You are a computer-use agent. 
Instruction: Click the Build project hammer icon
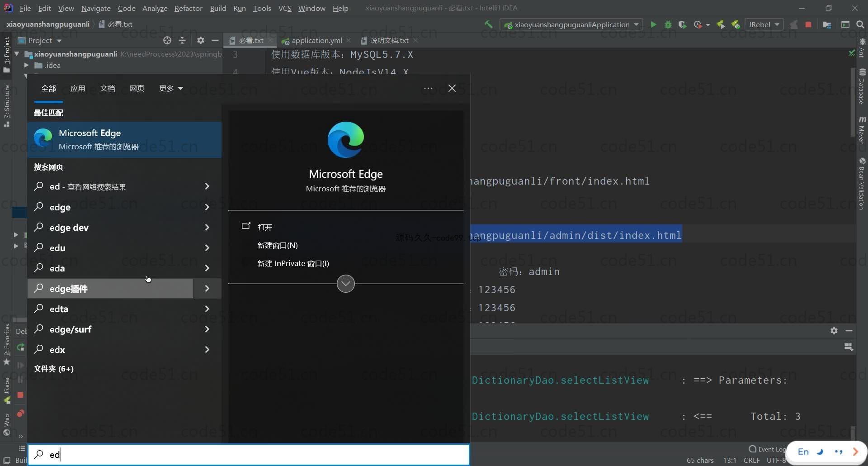488,24
